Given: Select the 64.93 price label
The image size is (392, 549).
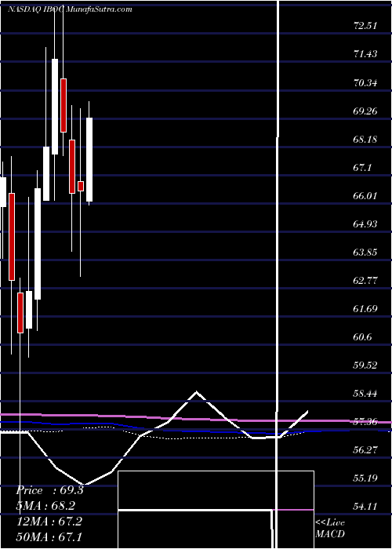Looking at the screenshot, I should [x=365, y=224].
